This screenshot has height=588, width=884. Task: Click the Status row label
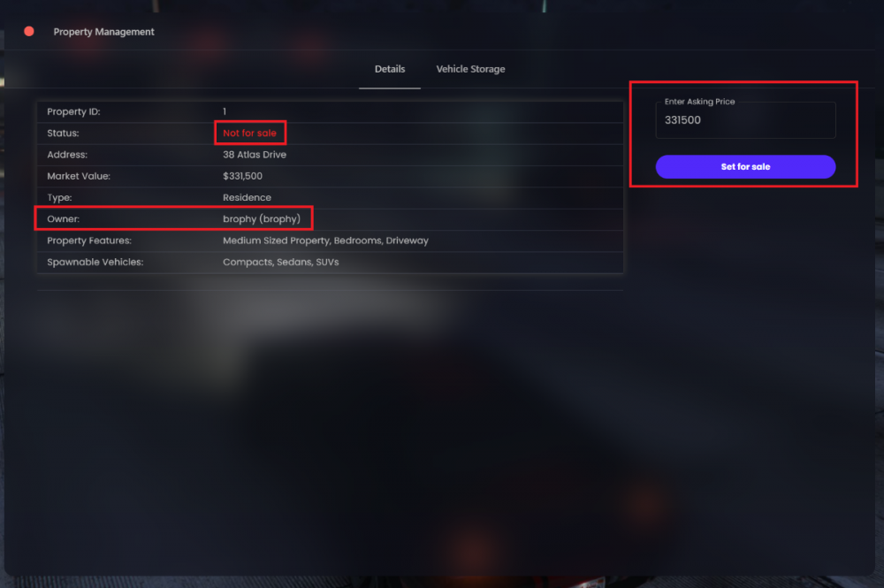pos(63,133)
